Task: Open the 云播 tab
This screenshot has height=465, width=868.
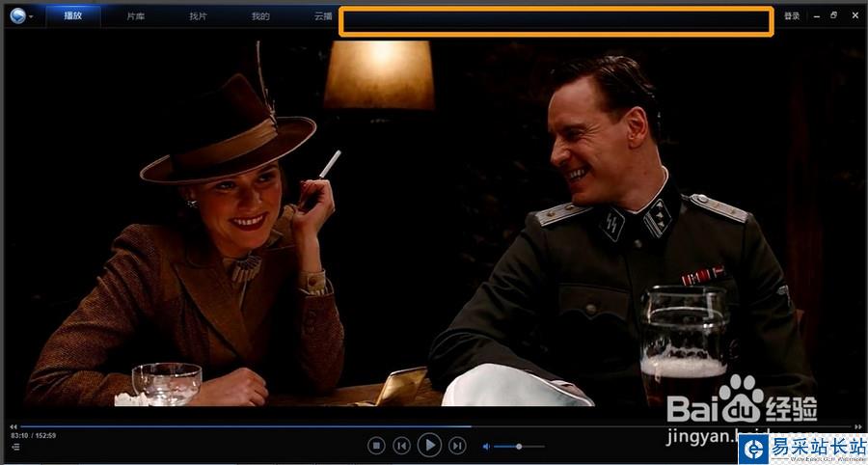Action: (x=323, y=16)
